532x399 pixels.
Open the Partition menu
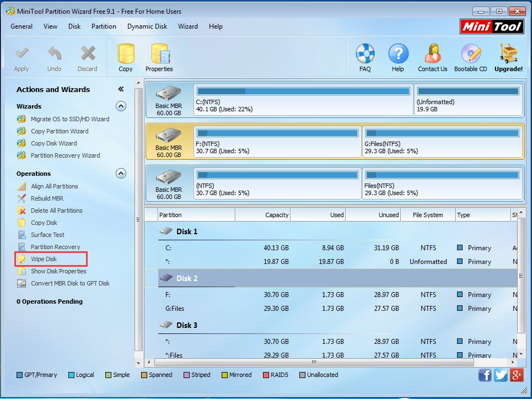(104, 26)
